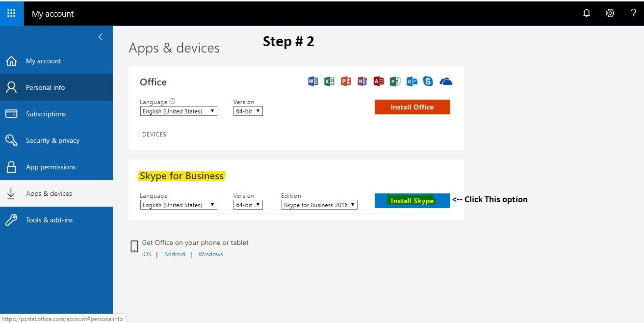
Task: Click the Skype icon in the Office row
Action: click(x=428, y=81)
